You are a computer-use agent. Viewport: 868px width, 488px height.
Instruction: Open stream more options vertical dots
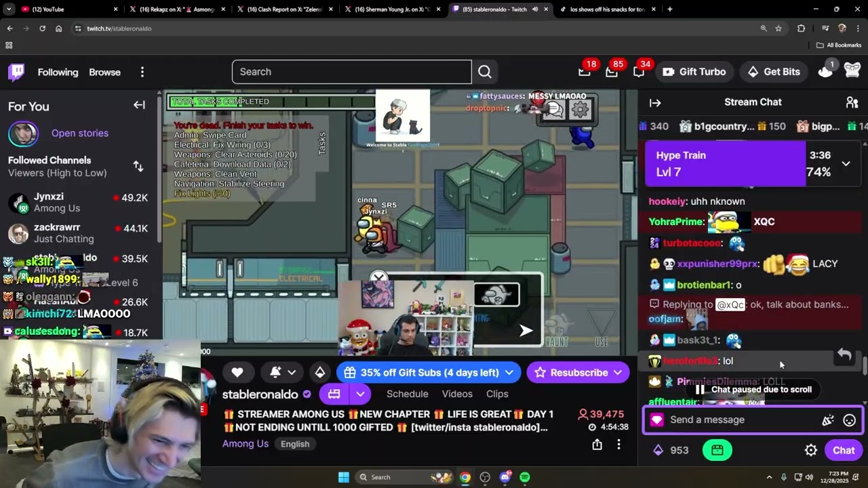(618, 444)
